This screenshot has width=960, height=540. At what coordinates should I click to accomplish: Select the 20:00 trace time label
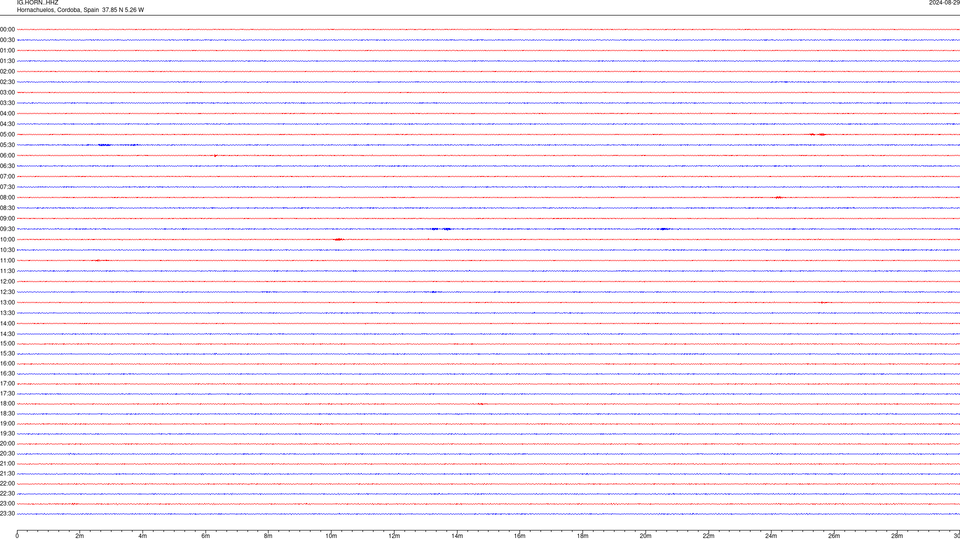[7, 444]
